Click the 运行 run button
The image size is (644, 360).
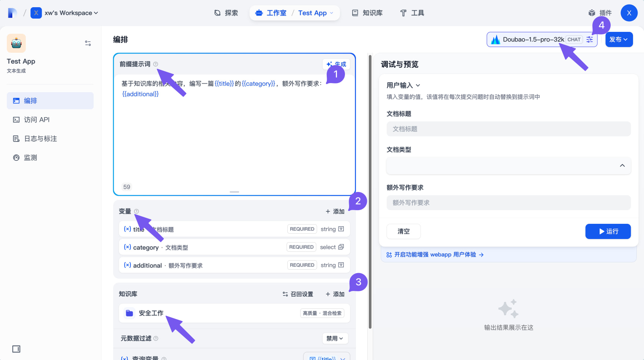608,231
